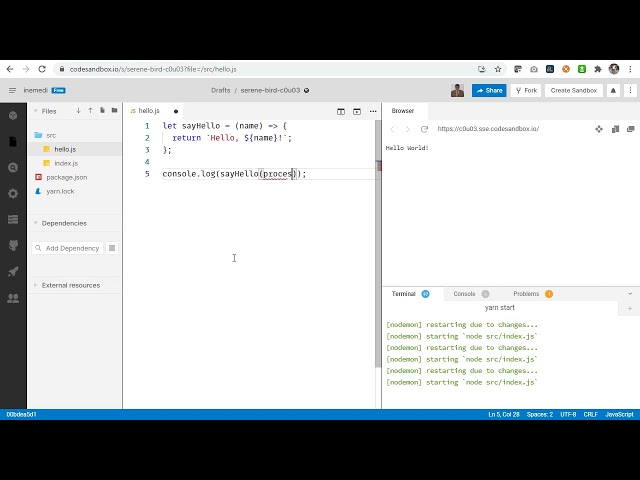Open index.js in the file tree

pos(75,163)
